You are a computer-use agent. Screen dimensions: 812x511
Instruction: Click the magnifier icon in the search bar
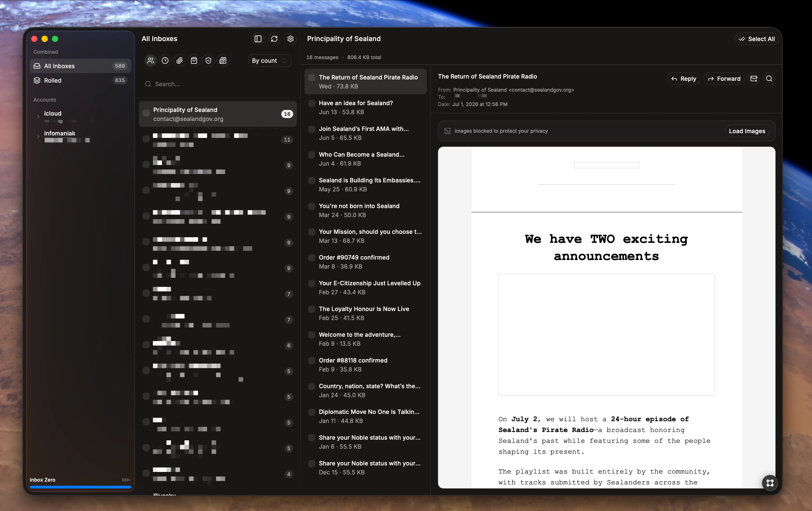(148, 84)
